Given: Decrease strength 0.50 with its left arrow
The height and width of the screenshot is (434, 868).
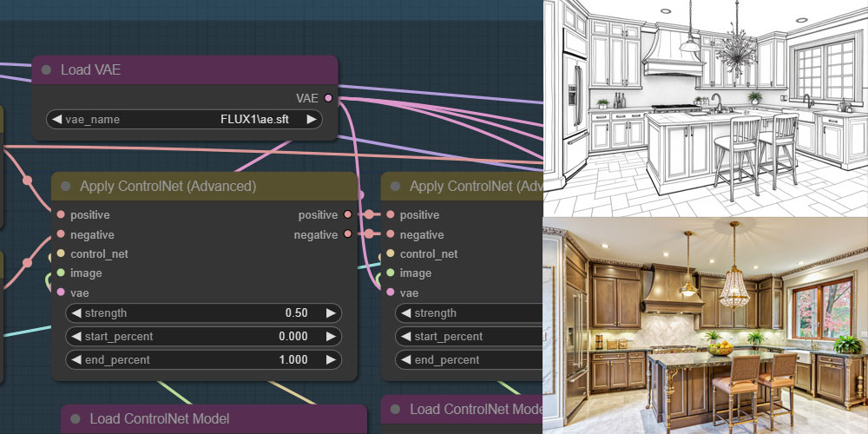Looking at the screenshot, I should (76, 312).
